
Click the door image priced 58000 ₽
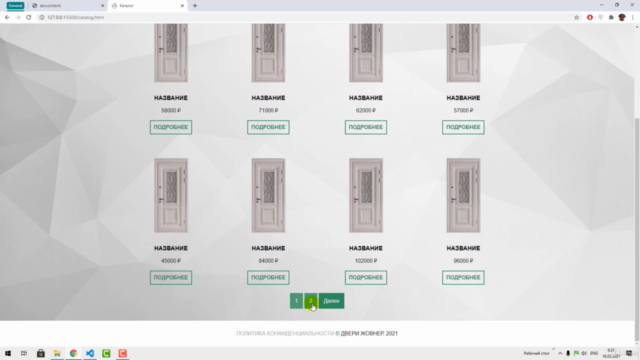point(171,52)
